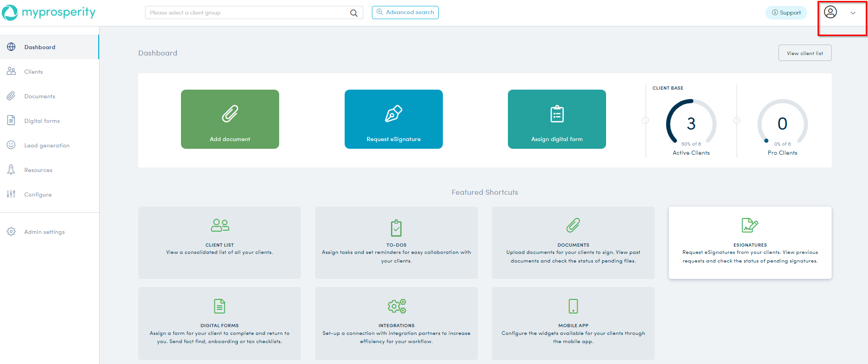Click the Mobile App phone icon
This screenshot has width=868, height=364.
(x=573, y=306)
